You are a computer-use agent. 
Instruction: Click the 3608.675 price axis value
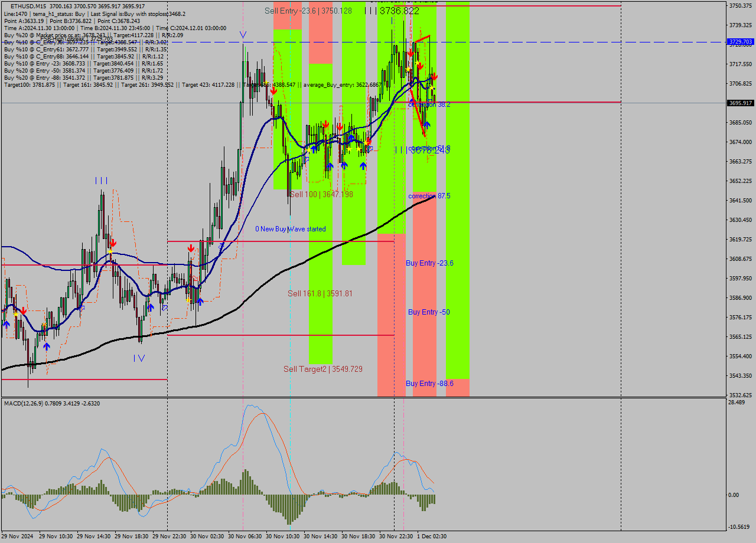pyautogui.click(x=741, y=259)
